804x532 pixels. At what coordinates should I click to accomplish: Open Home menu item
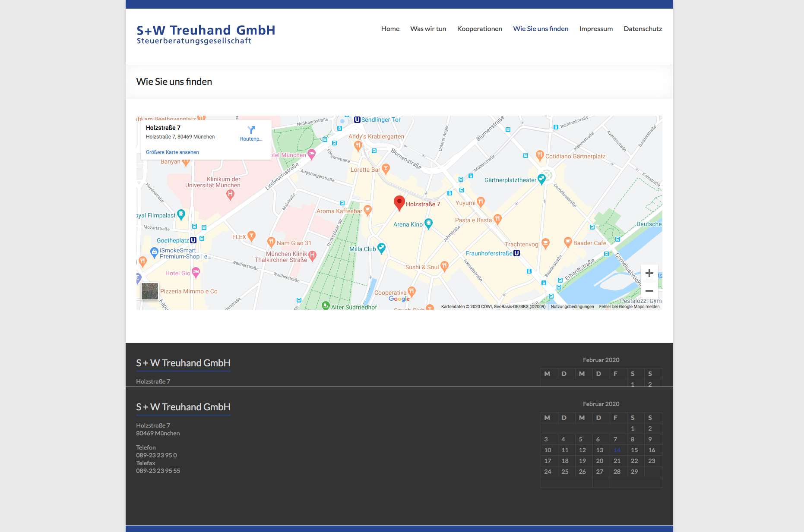[x=390, y=29]
